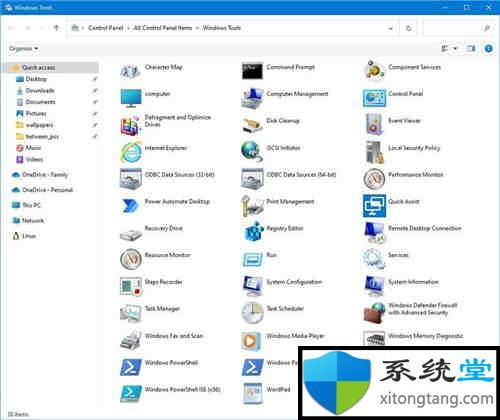Open the WordPad icon
Image resolution: width=500 pixels, height=420 pixels.
[252, 394]
